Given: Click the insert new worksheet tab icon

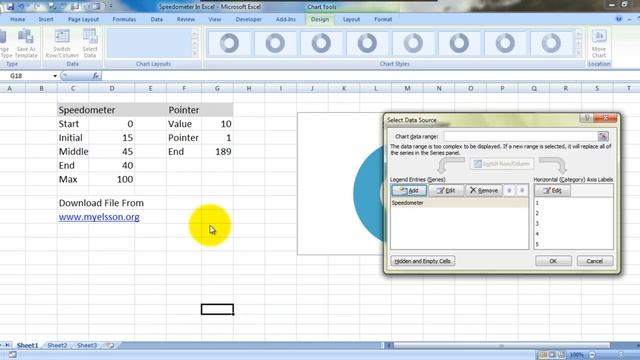Looking at the screenshot, I should click(110, 345).
